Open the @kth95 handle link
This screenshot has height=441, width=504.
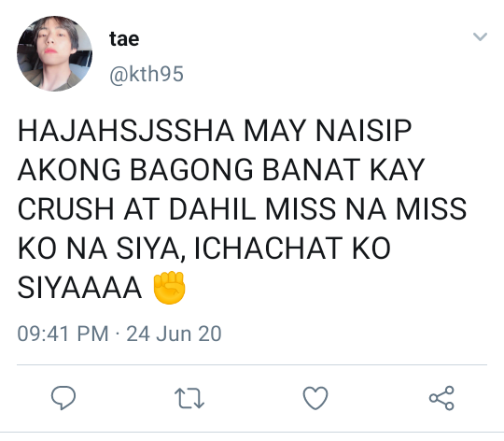[147, 75]
